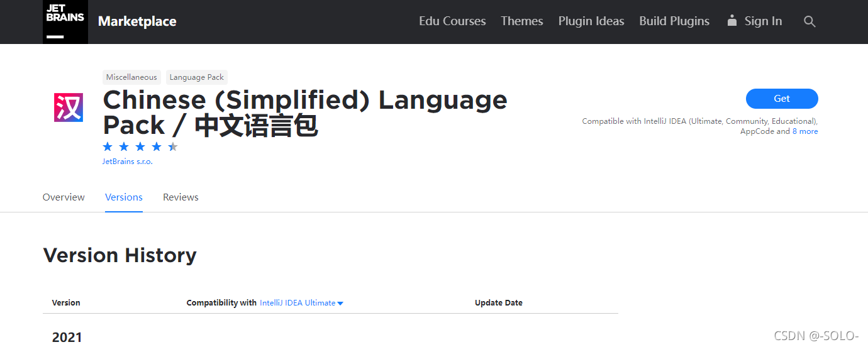The image size is (868, 347).
Task: Switch to the Reviews tab
Action: pyautogui.click(x=181, y=197)
